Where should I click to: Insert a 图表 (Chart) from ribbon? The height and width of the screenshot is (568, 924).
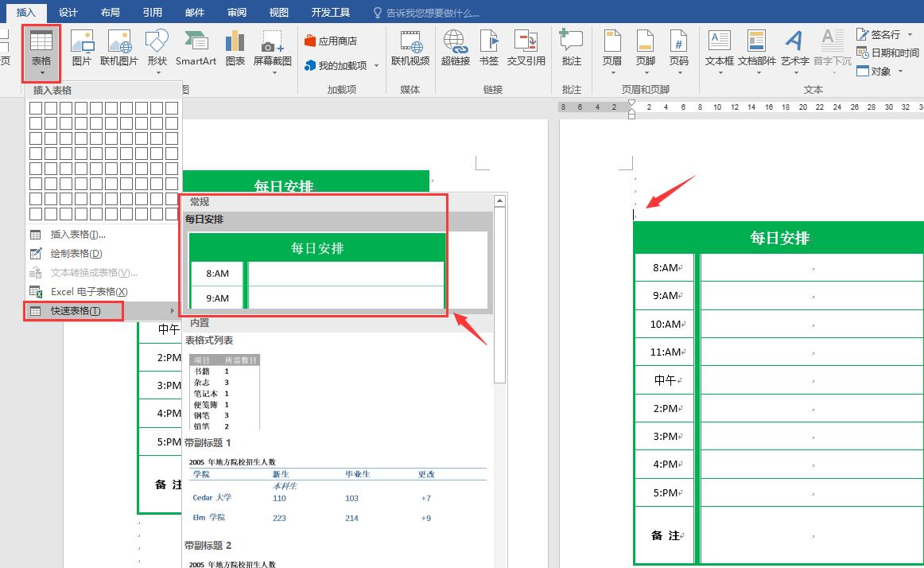coord(235,48)
